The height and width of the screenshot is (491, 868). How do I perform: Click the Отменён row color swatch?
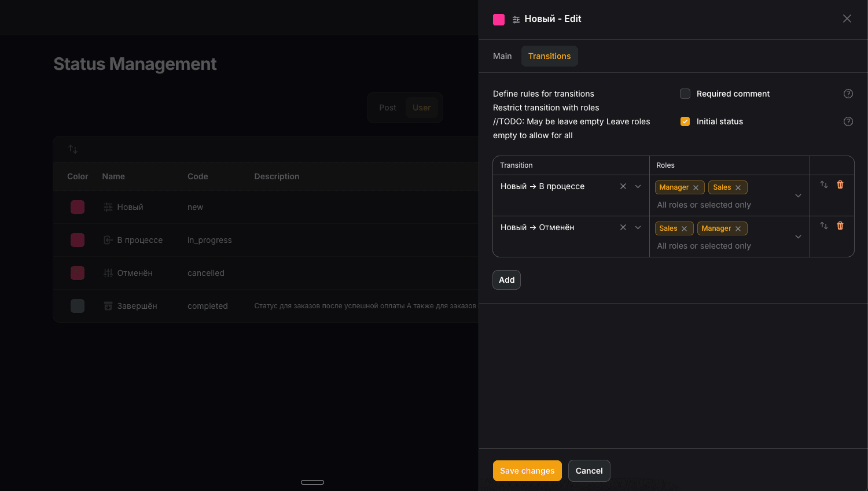(78, 273)
